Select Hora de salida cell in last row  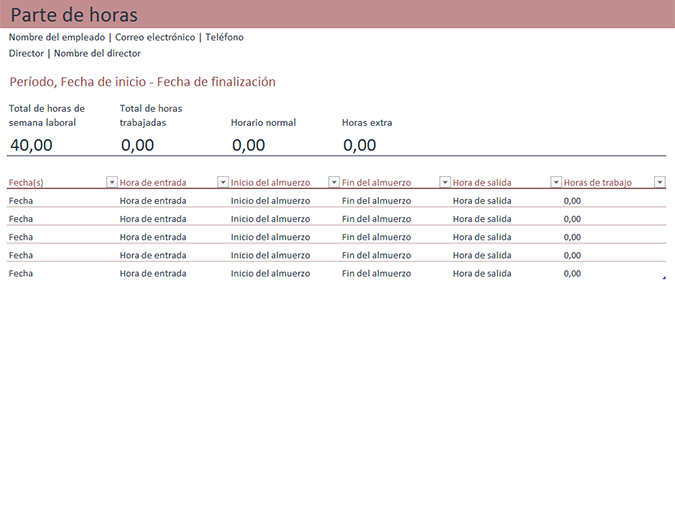coord(482,273)
